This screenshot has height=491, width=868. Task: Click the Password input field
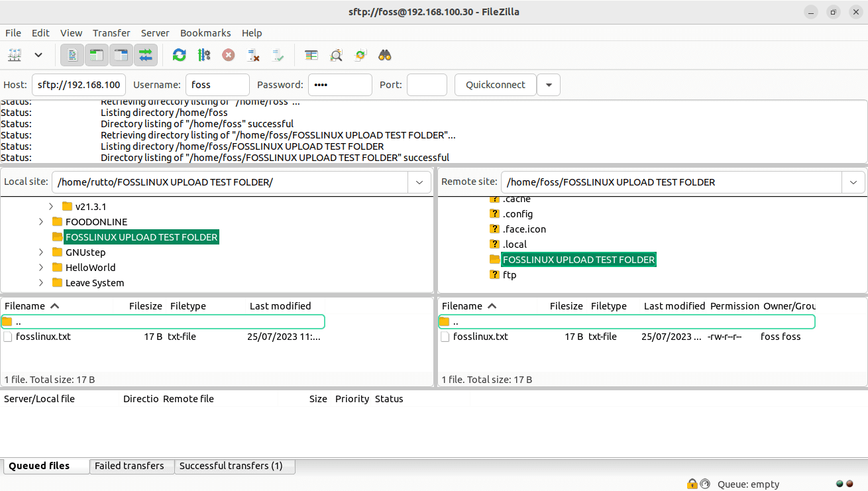click(x=340, y=85)
